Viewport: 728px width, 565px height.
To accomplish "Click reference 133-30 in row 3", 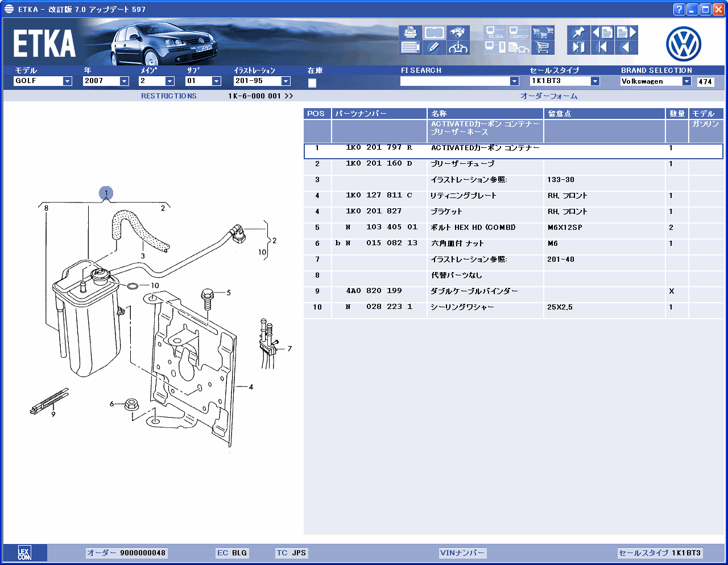I will (x=561, y=180).
